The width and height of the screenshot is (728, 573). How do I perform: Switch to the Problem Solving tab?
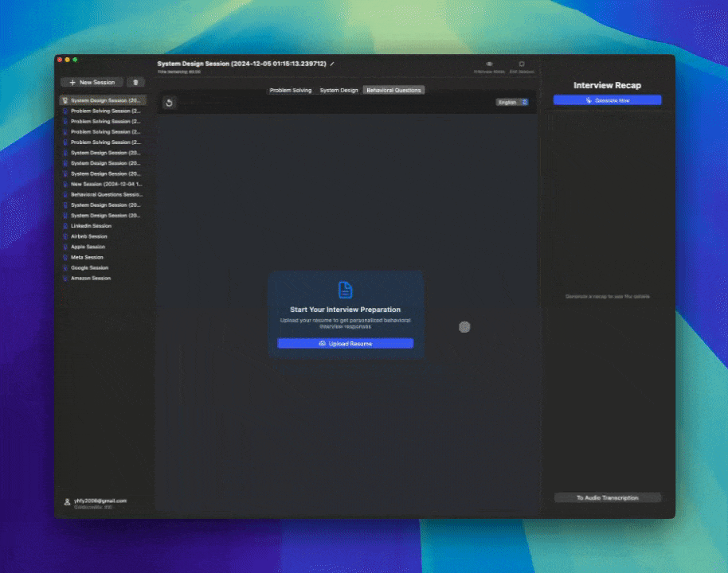(x=290, y=90)
